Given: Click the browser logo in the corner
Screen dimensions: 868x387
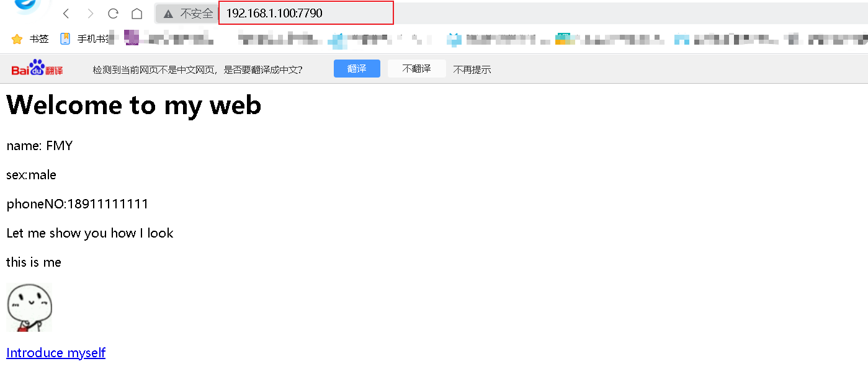Looking at the screenshot, I should (x=26, y=6).
